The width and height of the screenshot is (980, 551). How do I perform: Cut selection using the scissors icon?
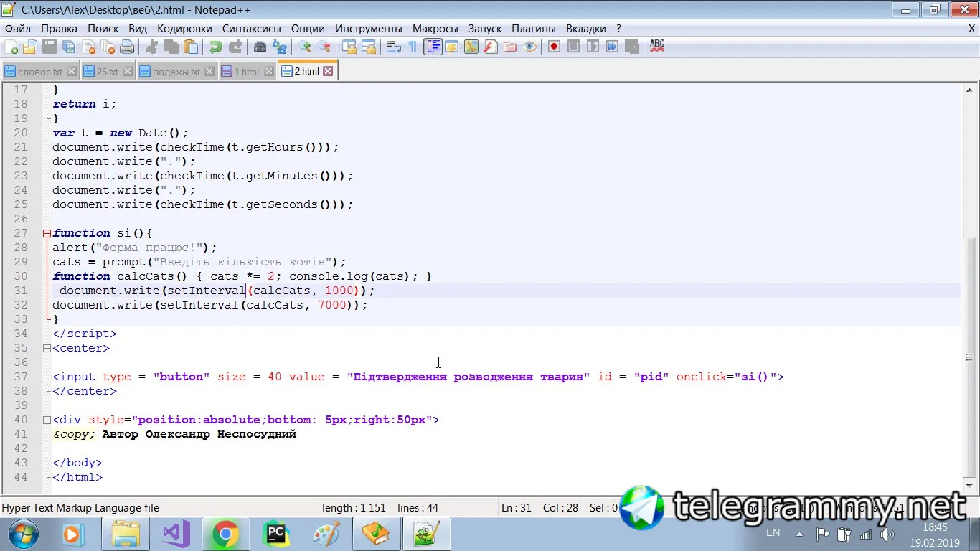point(152,47)
